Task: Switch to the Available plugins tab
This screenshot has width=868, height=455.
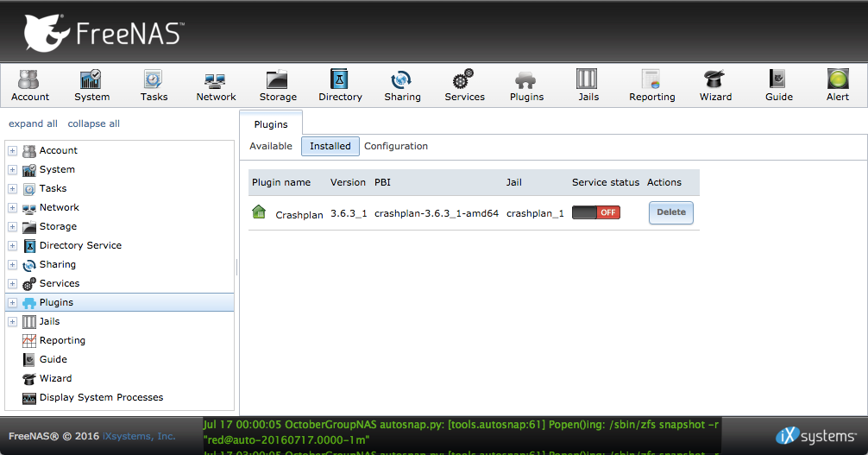Action: pos(271,146)
